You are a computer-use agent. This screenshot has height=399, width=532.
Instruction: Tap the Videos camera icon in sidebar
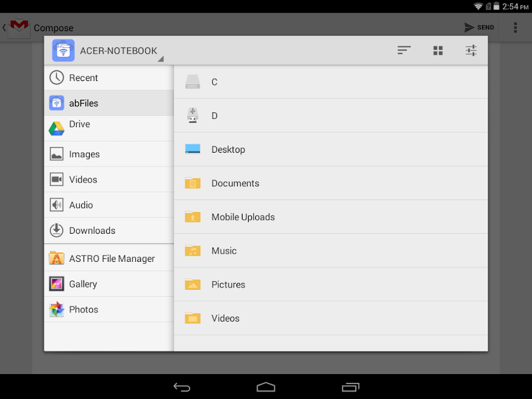(56, 179)
